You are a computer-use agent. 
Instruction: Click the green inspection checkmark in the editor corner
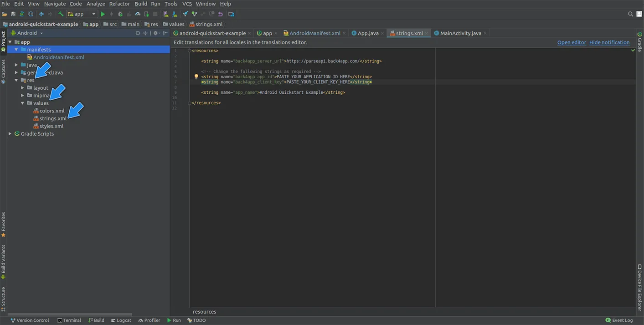(x=633, y=50)
